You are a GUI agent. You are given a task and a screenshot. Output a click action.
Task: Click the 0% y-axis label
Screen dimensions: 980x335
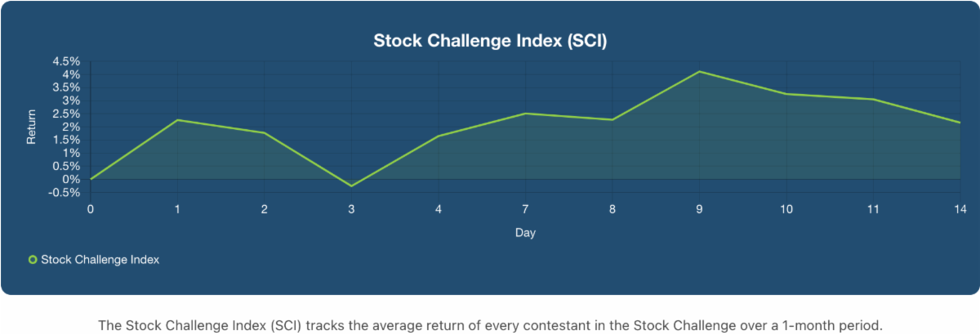pyautogui.click(x=71, y=180)
